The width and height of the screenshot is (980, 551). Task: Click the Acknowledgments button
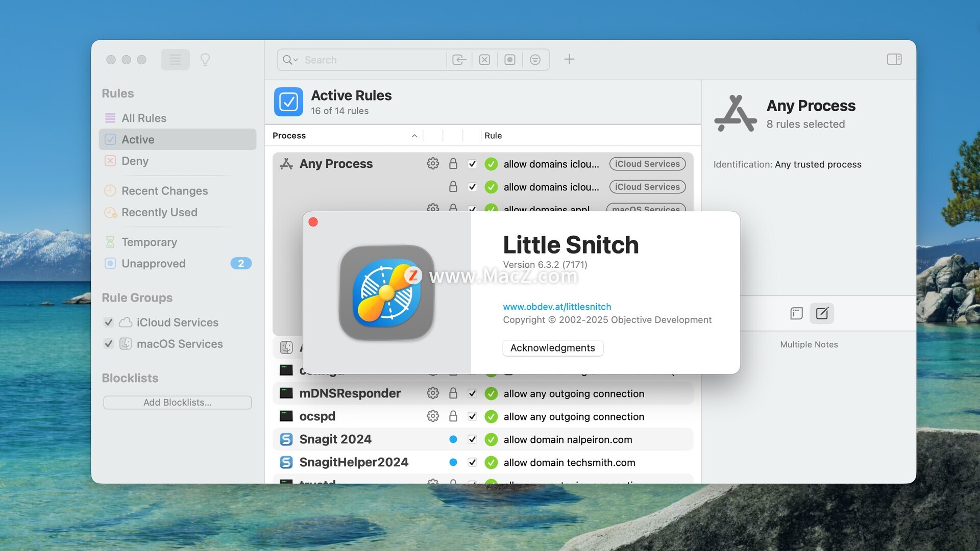[552, 348]
